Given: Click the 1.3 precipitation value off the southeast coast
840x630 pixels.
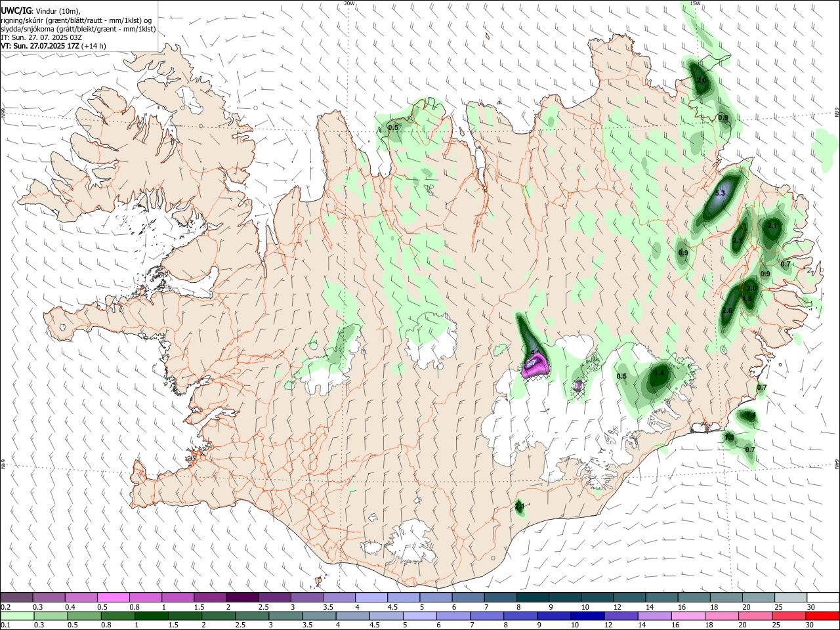Looking at the screenshot, I should click(x=729, y=438).
